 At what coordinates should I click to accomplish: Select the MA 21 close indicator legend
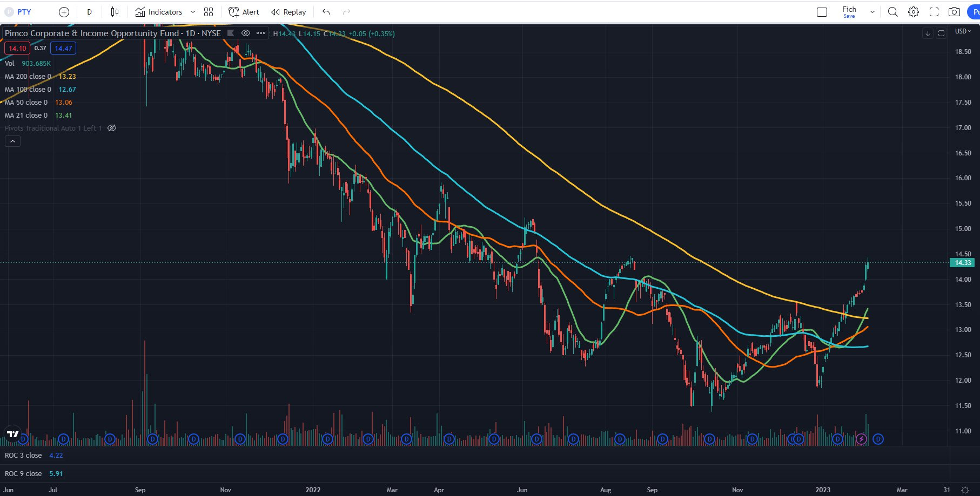click(x=38, y=115)
